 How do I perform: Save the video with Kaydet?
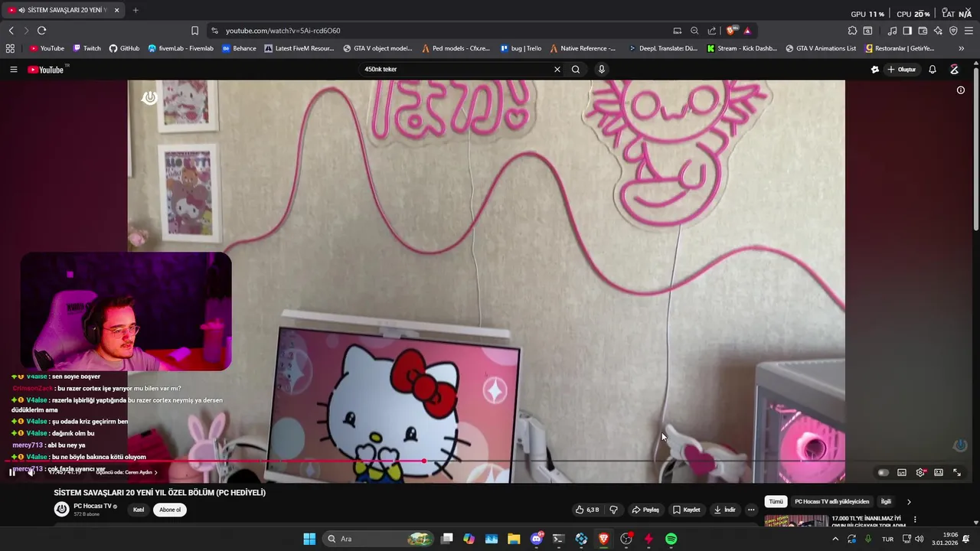pos(687,510)
